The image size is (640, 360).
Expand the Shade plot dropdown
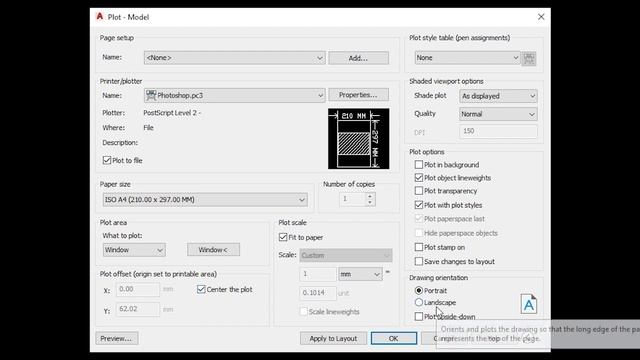(498, 96)
